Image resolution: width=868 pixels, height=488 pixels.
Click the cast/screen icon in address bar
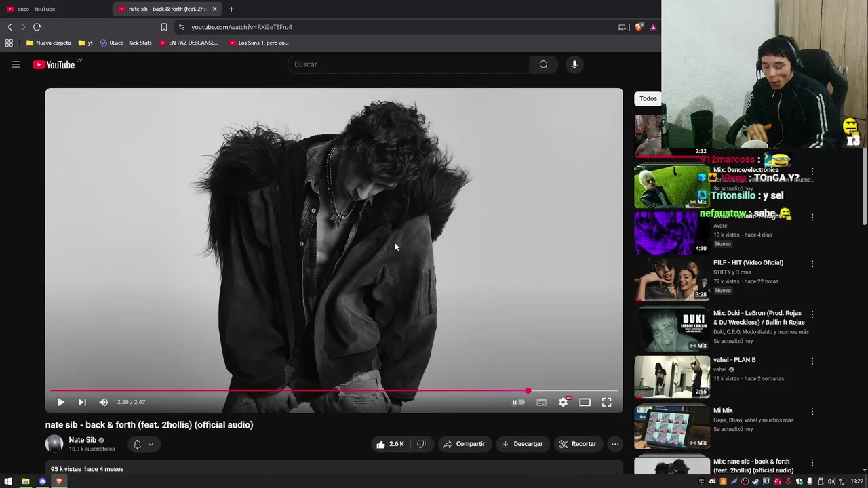[622, 27]
